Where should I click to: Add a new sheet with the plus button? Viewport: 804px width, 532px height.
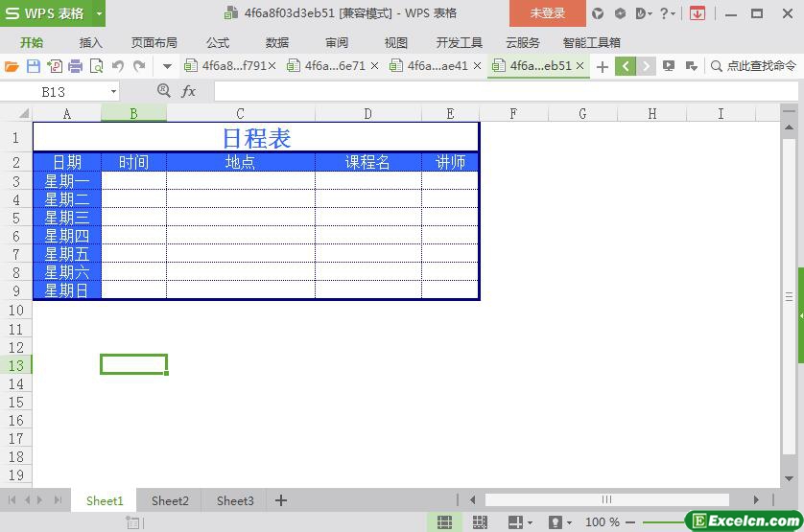pos(281,500)
